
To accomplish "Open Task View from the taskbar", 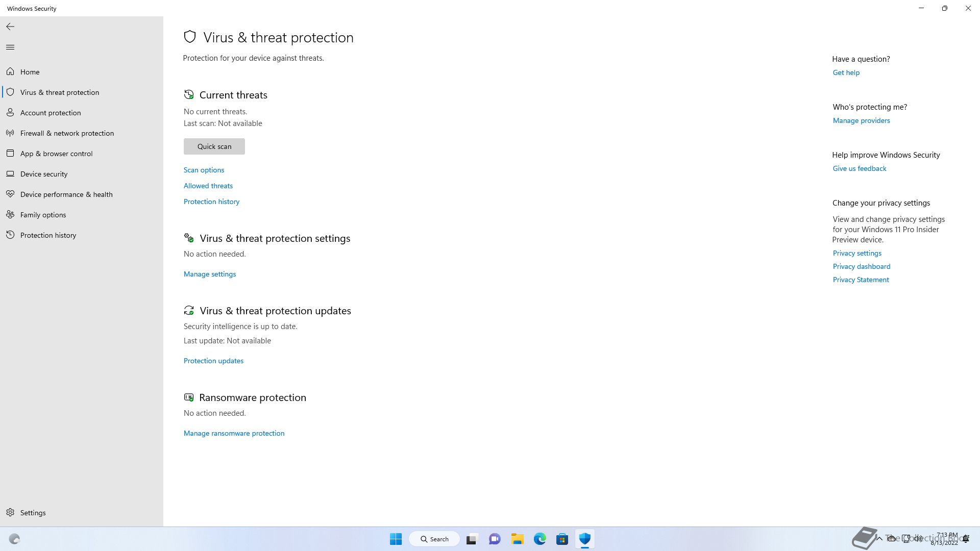I will tap(472, 539).
